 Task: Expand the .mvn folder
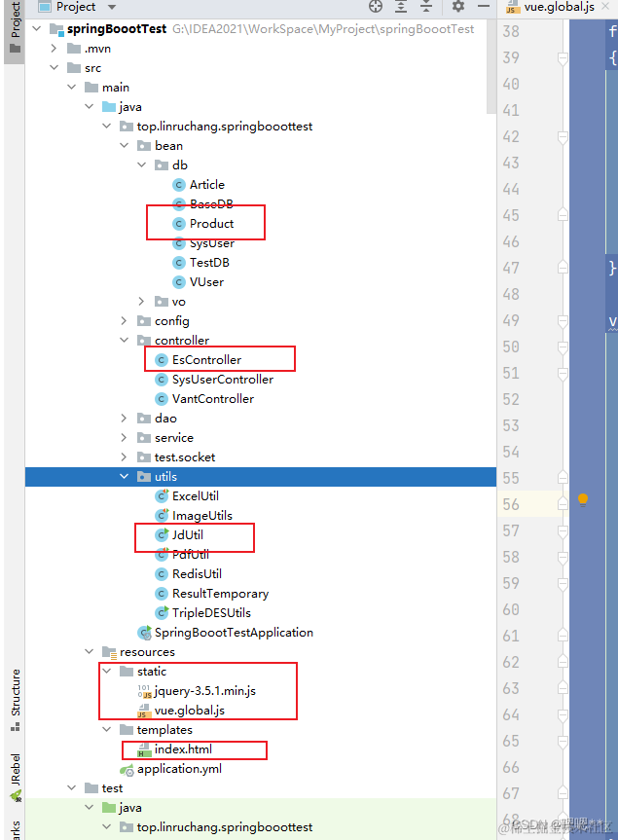pyautogui.click(x=54, y=49)
